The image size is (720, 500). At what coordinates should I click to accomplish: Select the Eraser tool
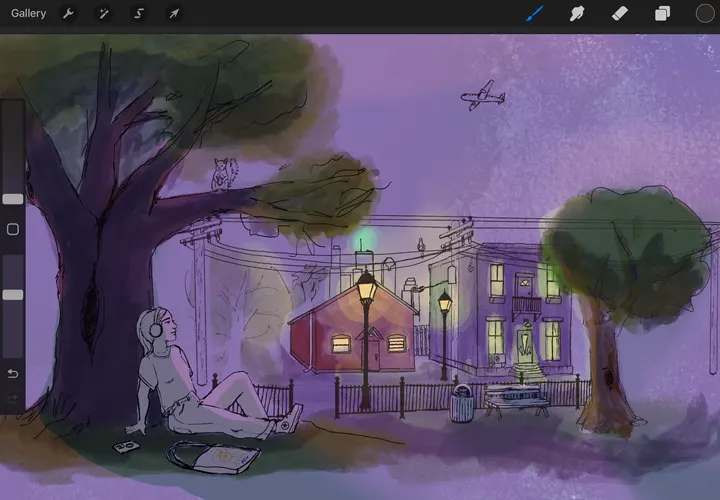[x=620, y=14]
